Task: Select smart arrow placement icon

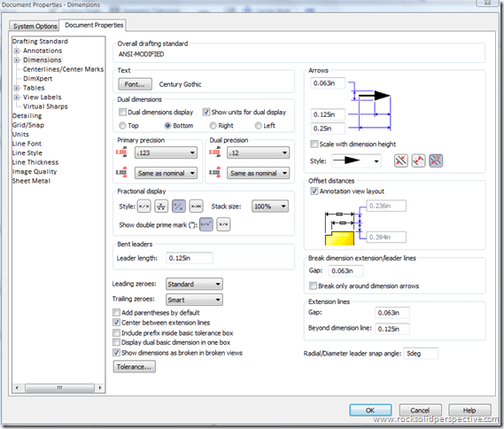Action: 436,160
